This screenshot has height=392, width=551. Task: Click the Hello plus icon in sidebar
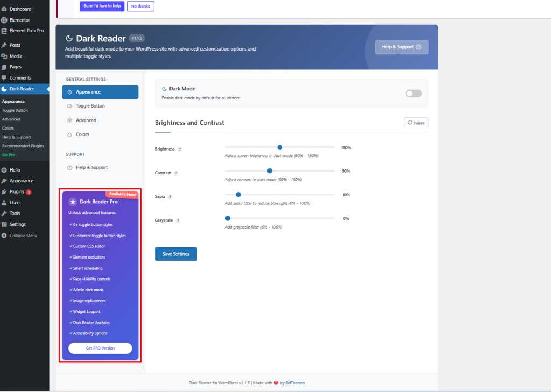(x=4, y=170)
